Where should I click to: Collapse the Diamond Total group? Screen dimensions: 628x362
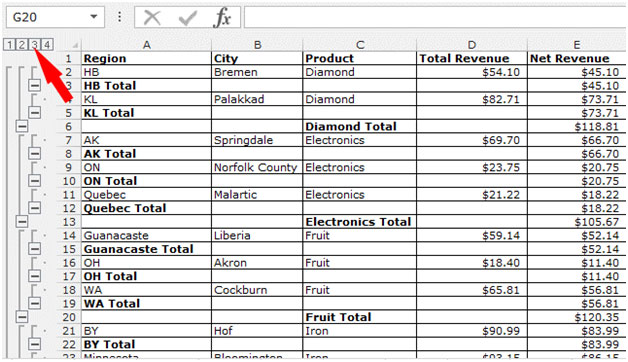[22, 126]
